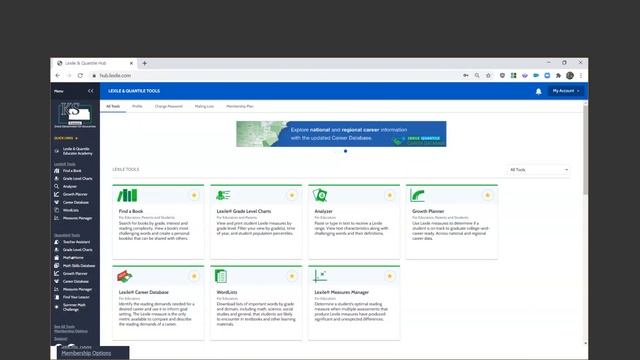Image resolution: width=640 pixels, height=360 pixels.
Task: Switch to the All Tools tab
Action: pyautogui.click(x=113, y=107)
